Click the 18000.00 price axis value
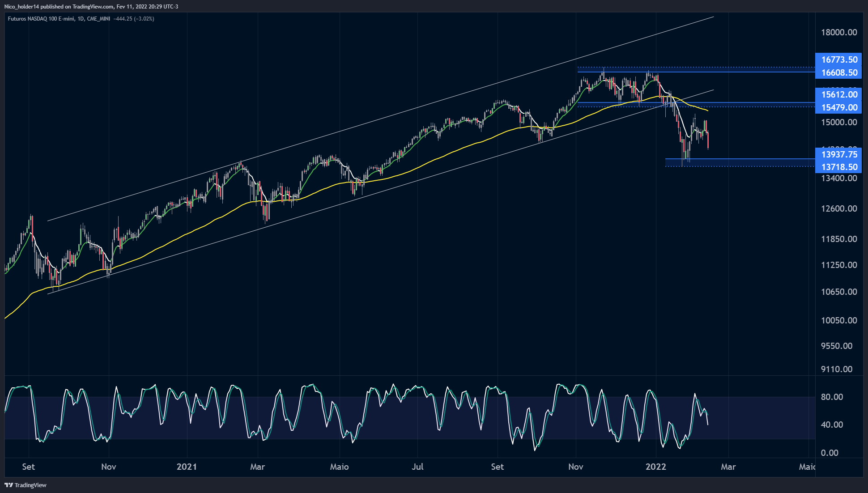 pos(839,32)
